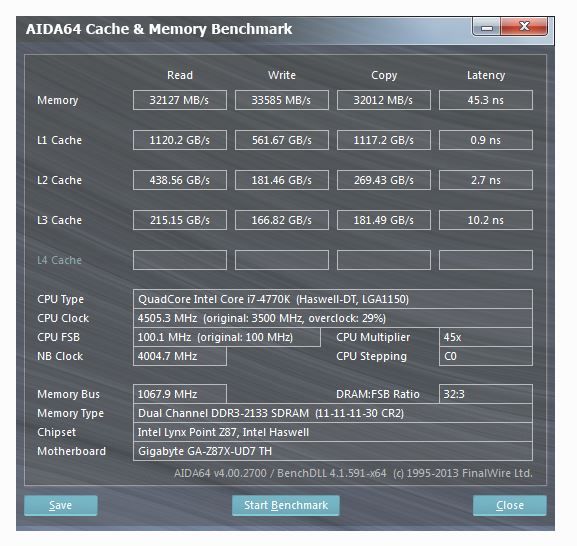Close window using title bar X
Screen dimensions: 577x546
click(x=524, y=26)
